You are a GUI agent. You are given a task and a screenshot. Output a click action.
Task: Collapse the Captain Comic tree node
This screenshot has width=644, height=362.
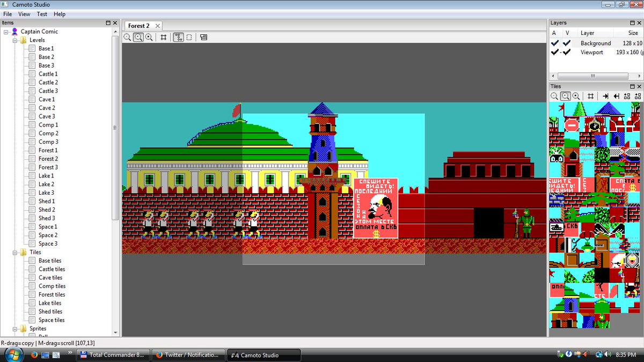pos(6,32)
